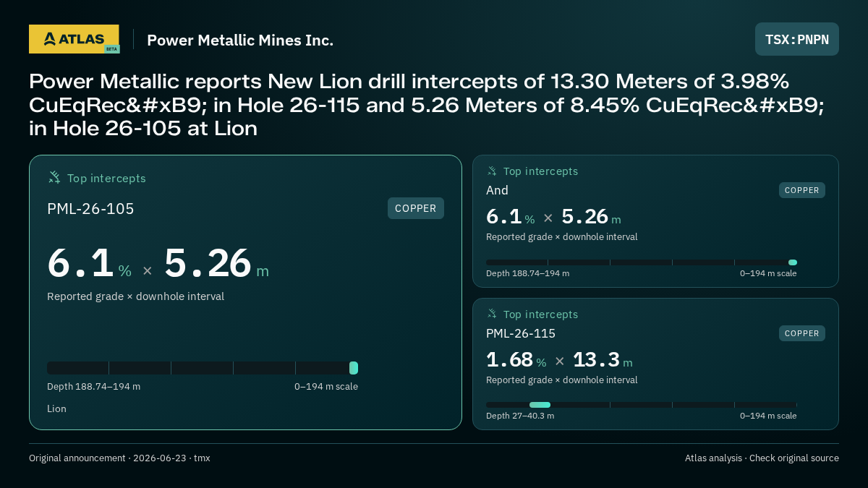Viewport: 868px width, 488px height.
Task: Click 'Original announcement · 2026-06-23 · tmx' footer
Action: tap(119, 458)
